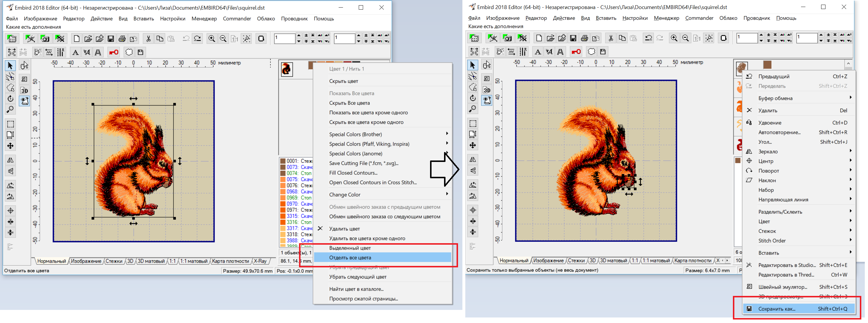Screen dimensions: 868x323
Task: Open the Commander menu in right window
Action: 699,18
